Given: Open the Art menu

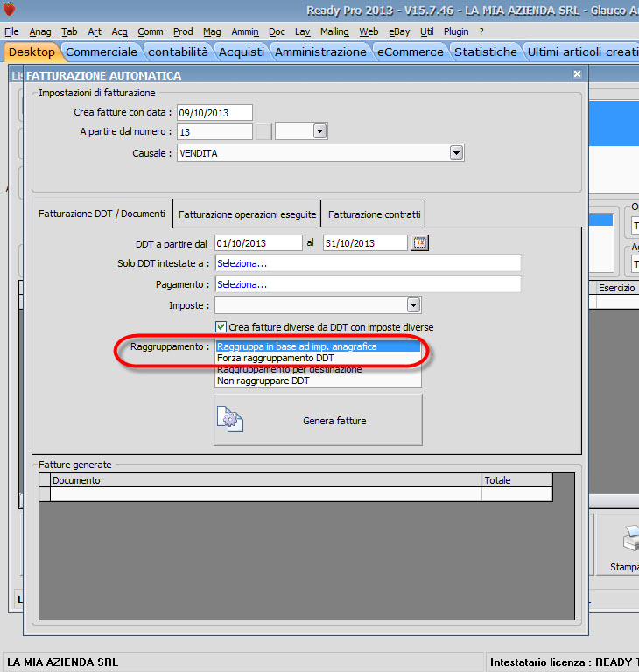Looking at the screenshot, I should pos(95,31).
